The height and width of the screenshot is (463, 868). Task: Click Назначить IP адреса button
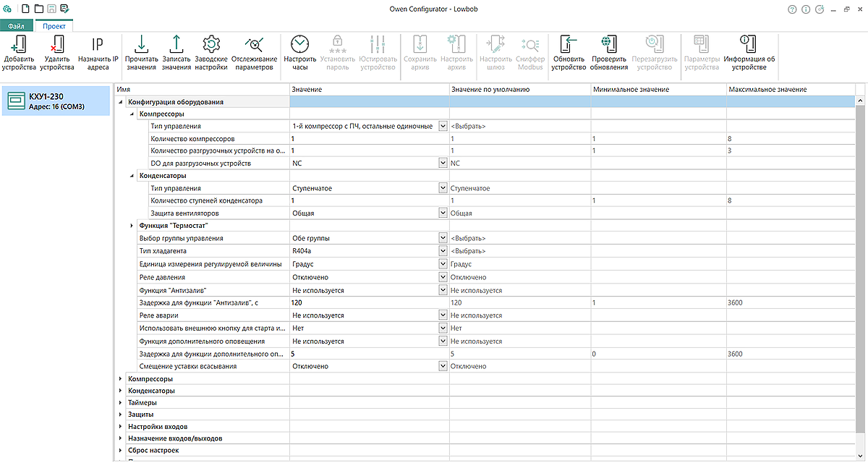point(98,53)
